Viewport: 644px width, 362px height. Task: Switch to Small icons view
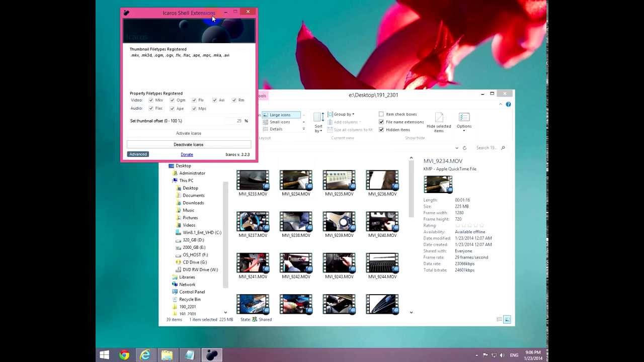coord(280,122)
